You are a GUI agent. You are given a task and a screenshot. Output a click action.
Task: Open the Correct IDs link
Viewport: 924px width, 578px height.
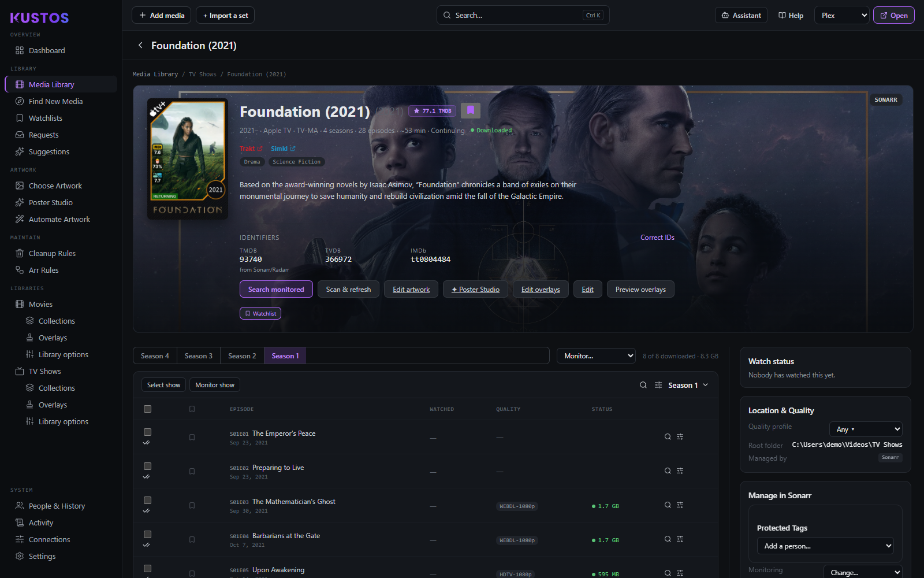tap(657, 238)
